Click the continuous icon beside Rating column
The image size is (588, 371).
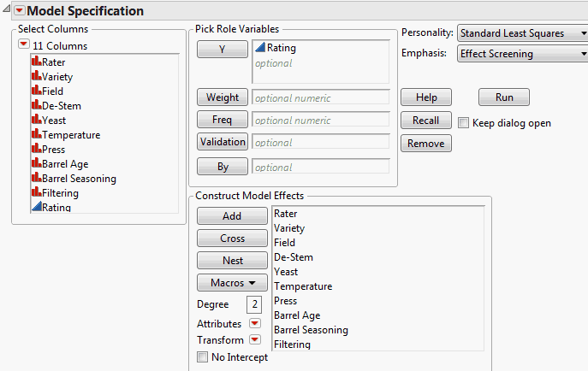pos(36,207)
